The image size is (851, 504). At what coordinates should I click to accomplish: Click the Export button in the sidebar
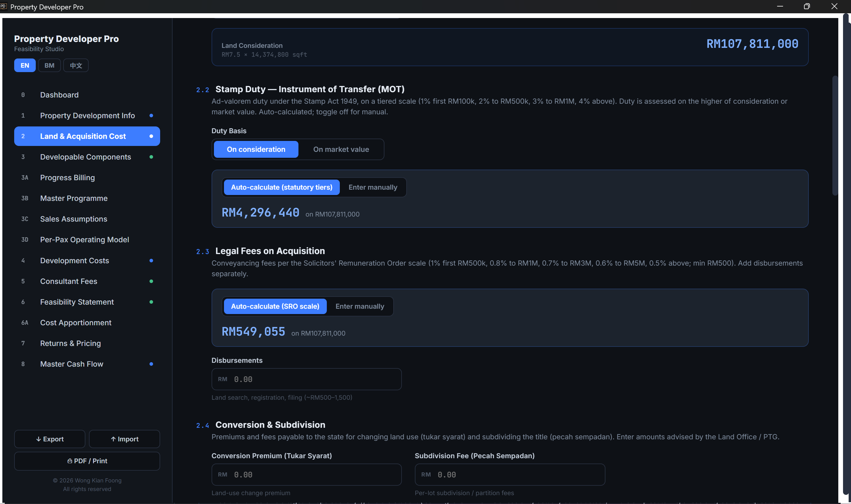(50, 439)
